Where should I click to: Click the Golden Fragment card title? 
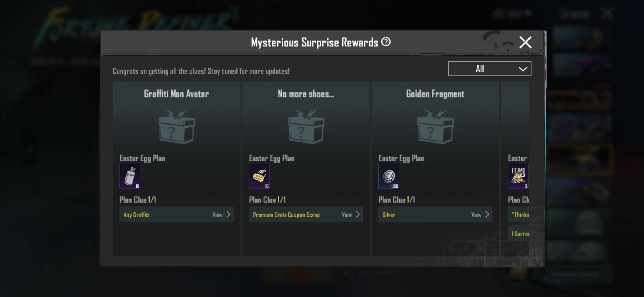point(435,94)
